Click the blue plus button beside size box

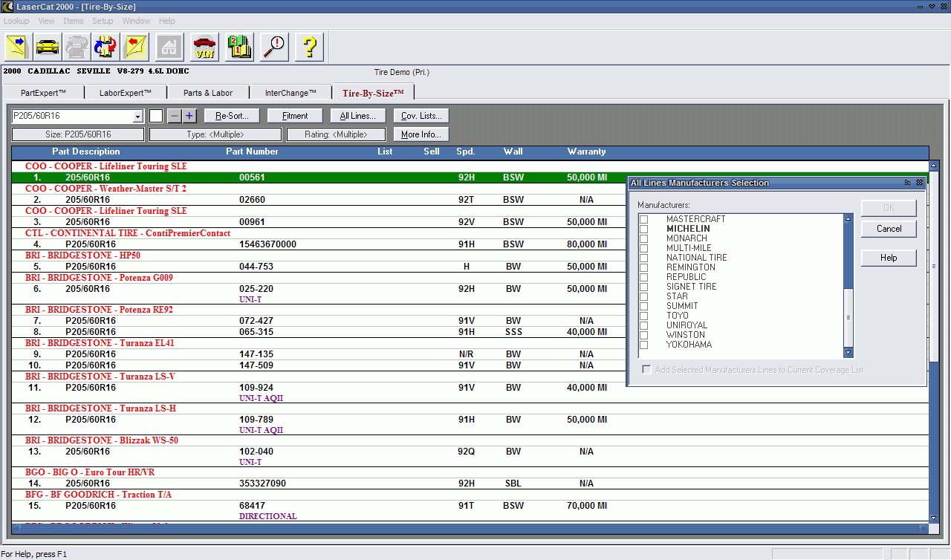pos(189,116)
